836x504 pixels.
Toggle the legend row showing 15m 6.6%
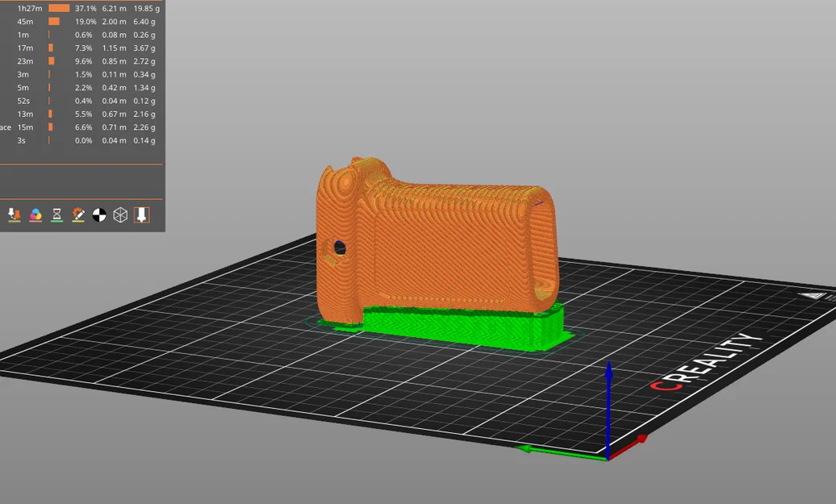81,127
